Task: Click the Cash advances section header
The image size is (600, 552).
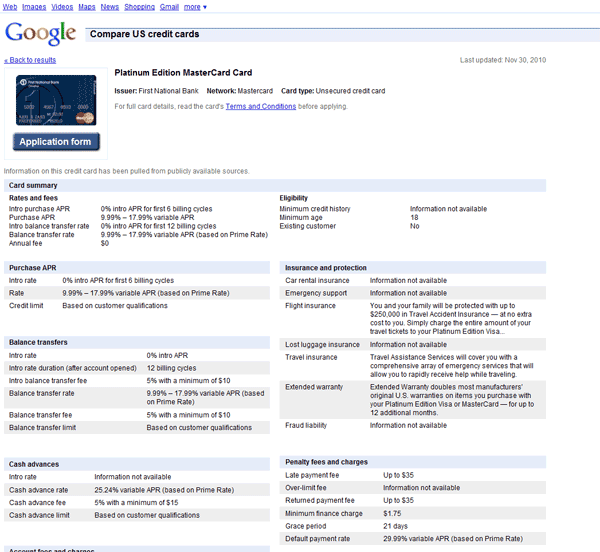Action: (x=137, y=464)
